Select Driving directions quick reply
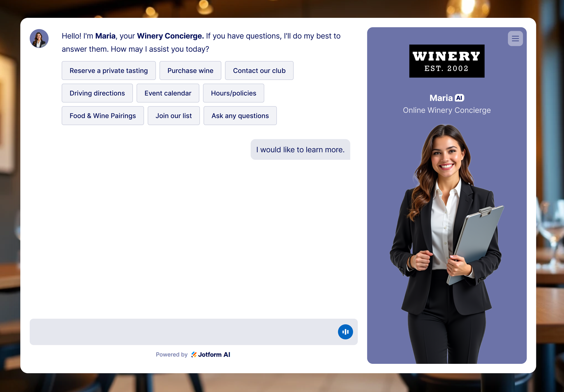The width and height of the screenshot is (564, 392). click(x=97, y=93)
